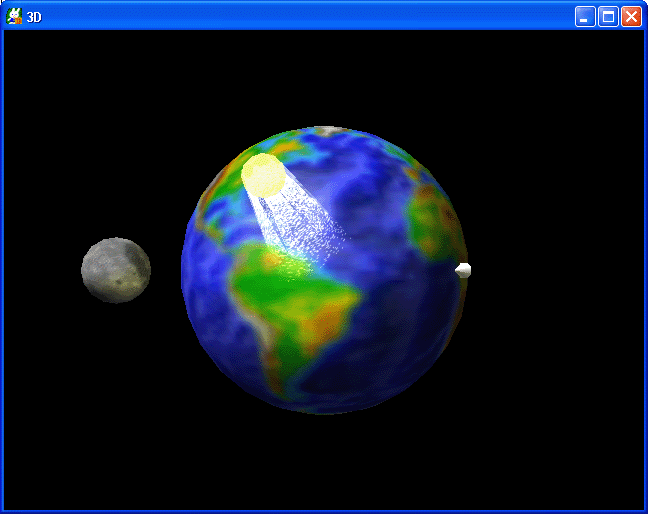The image size is (648, 514).
Task: Click the dark southern part of the globe
Action: click(330, 385)
